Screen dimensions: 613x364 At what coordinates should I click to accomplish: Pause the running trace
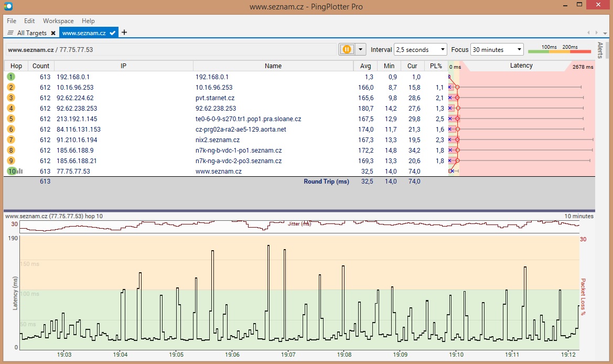pos(347,49)
